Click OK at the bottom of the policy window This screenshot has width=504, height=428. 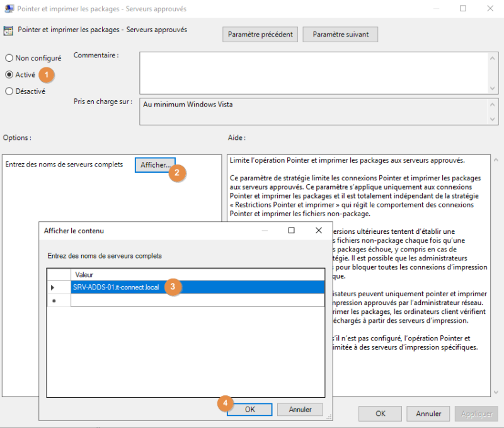pyautogui.click(x=380, y=414)
